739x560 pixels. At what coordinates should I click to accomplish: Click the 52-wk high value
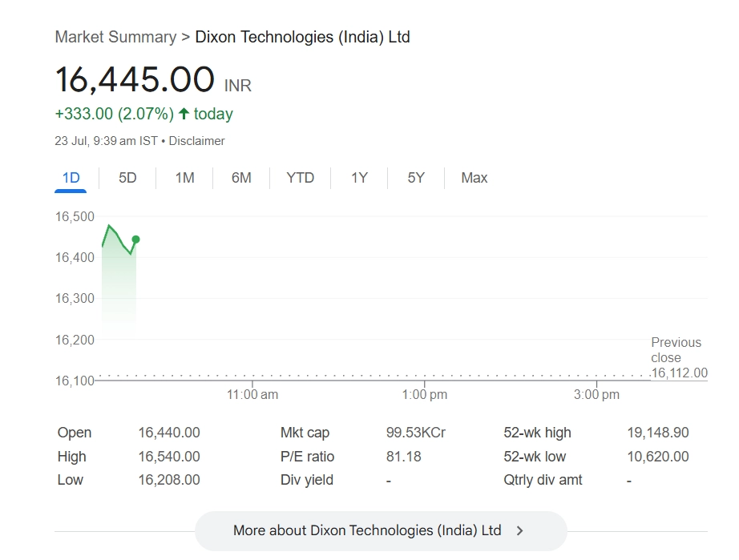[x=657, y=433]
